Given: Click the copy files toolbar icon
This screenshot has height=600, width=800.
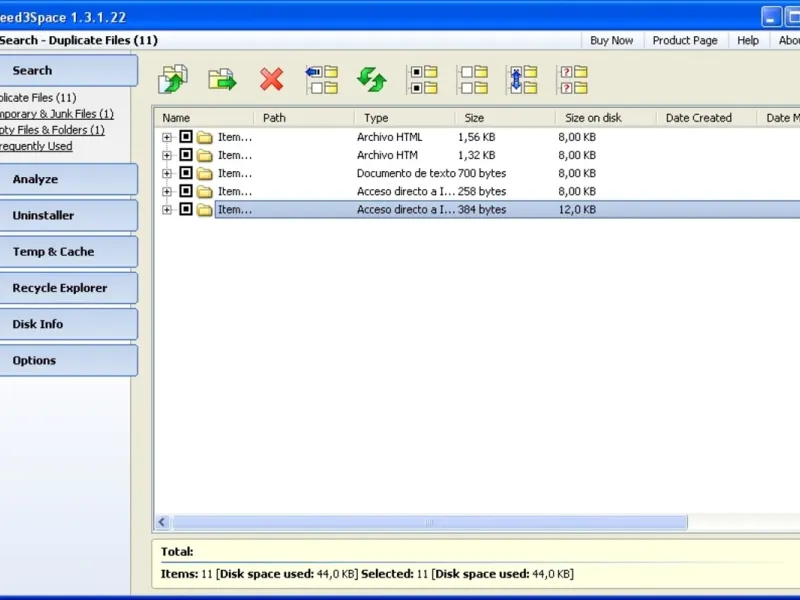Looking at the screenshot, I should click(173, 79).
